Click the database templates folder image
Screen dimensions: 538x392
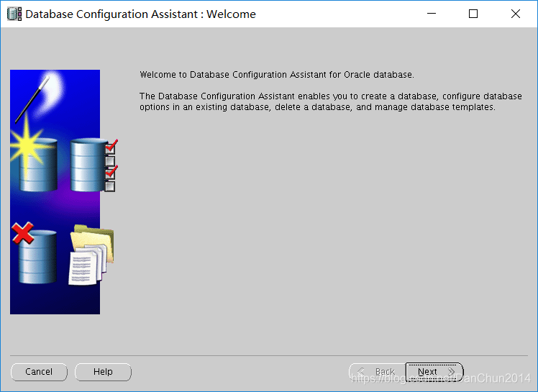91,255
